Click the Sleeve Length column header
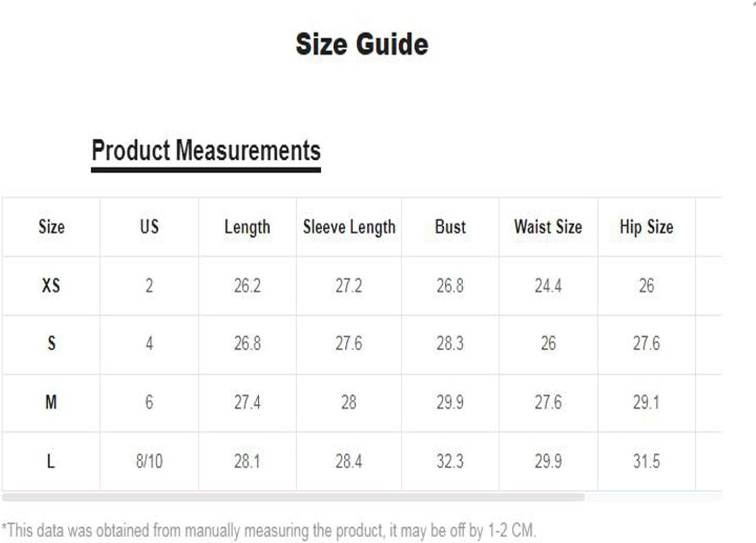The image size is (756, 543). pyautogui.click(x=349, y=227)
